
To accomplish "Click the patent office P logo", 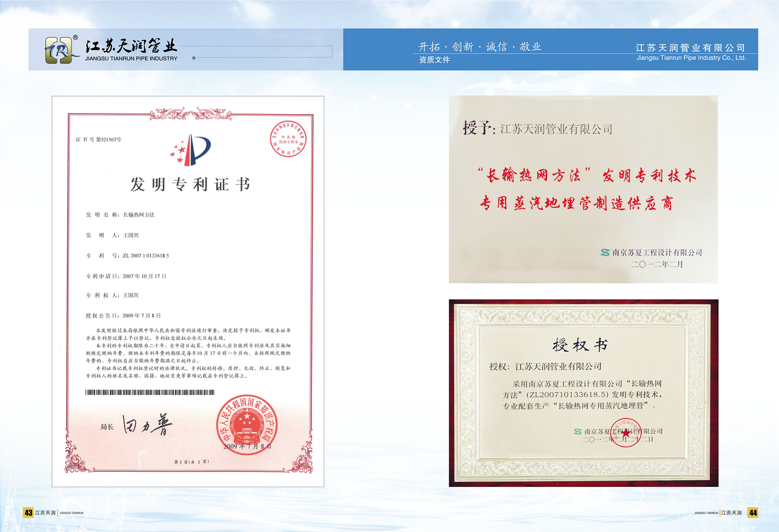I will click(x=191, y=150).
